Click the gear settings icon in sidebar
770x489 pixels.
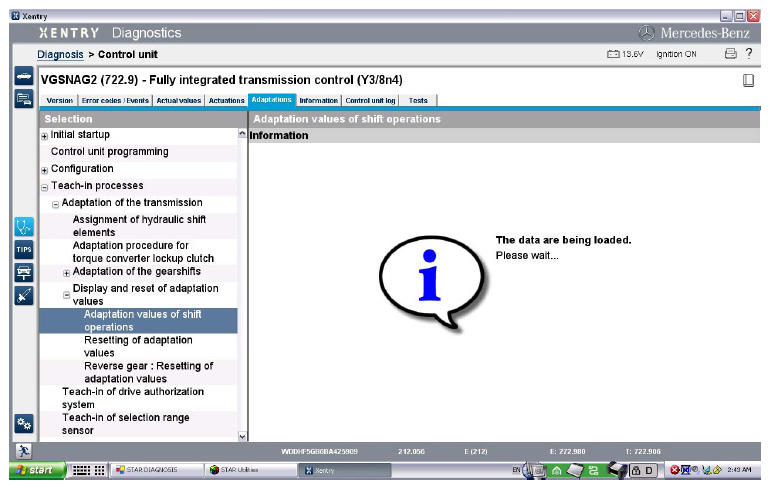23,424
